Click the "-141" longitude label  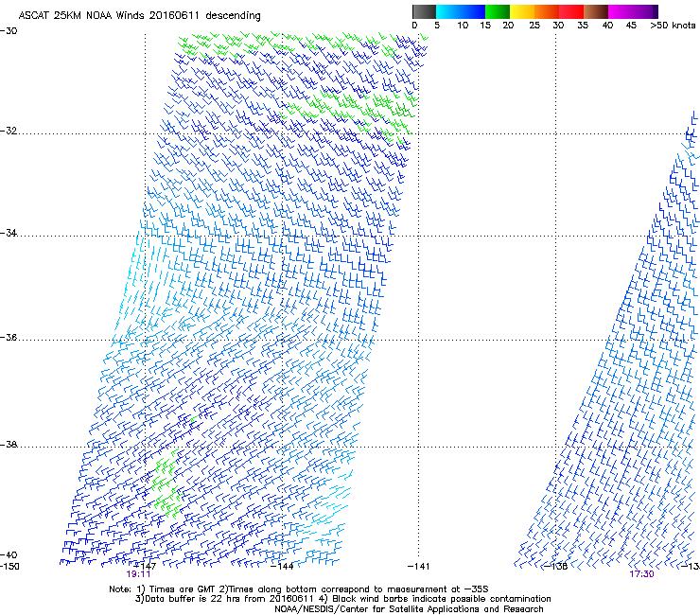[418, 567]
